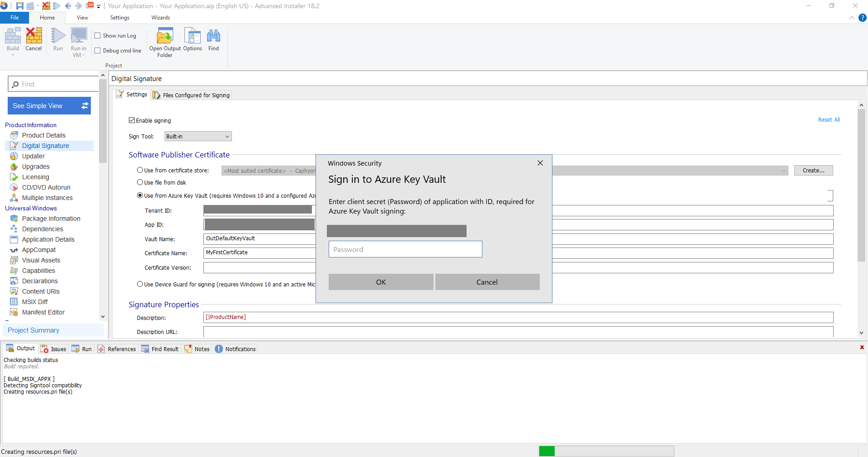Image resolution: width=868 pixels, height=457 pixels.
Task: Click the forward navigation arrow
Action: tap(78, 6)
